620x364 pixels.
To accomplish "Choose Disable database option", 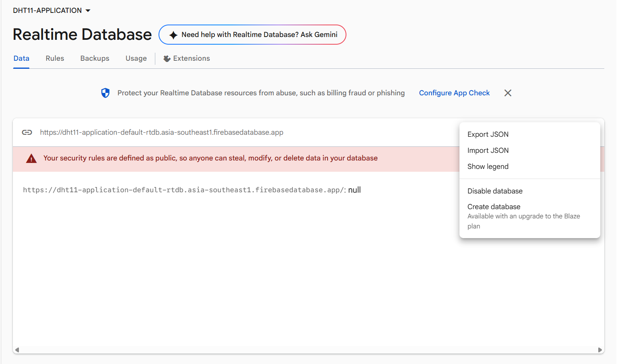I will click(x=494, y=191).
